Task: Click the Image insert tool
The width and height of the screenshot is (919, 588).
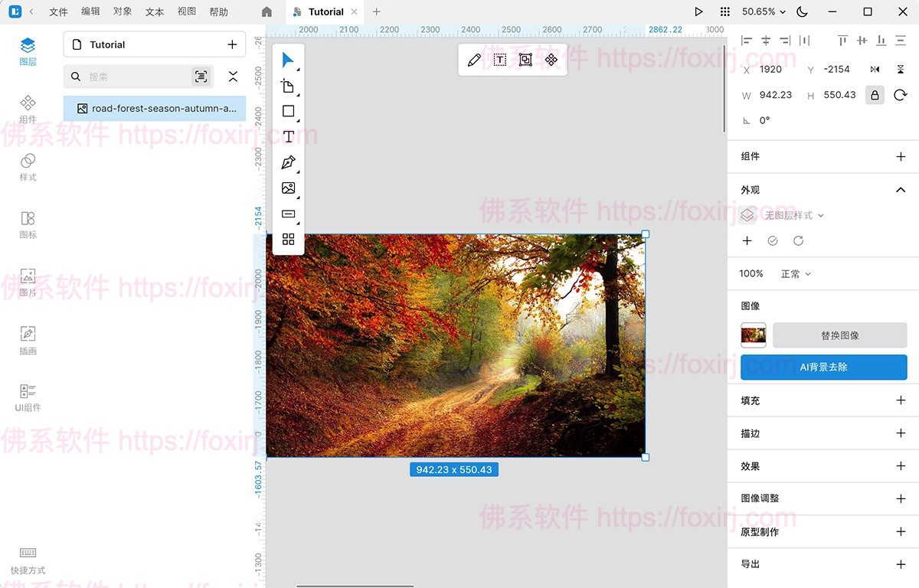Action: click(x=288, y=188)
